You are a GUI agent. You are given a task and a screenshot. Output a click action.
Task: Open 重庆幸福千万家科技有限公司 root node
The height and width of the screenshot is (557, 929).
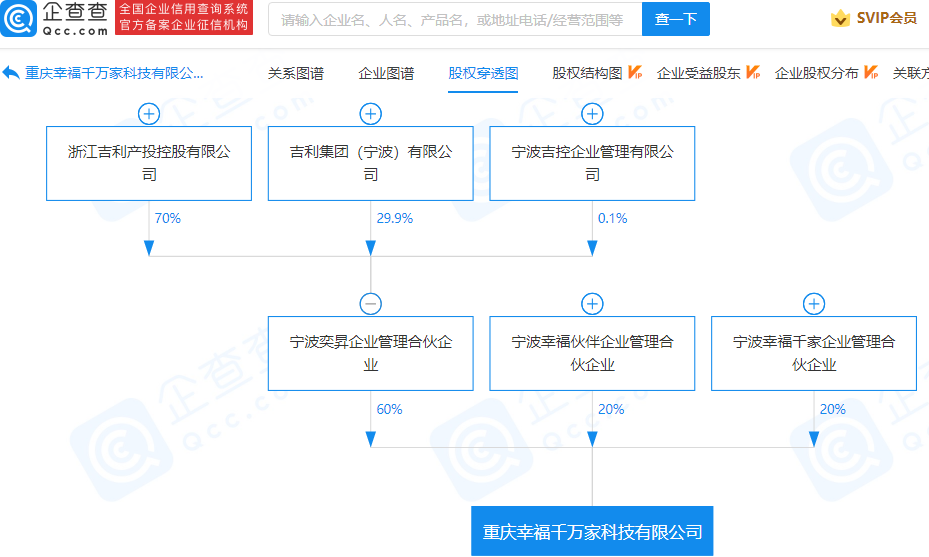pos(592,531)
